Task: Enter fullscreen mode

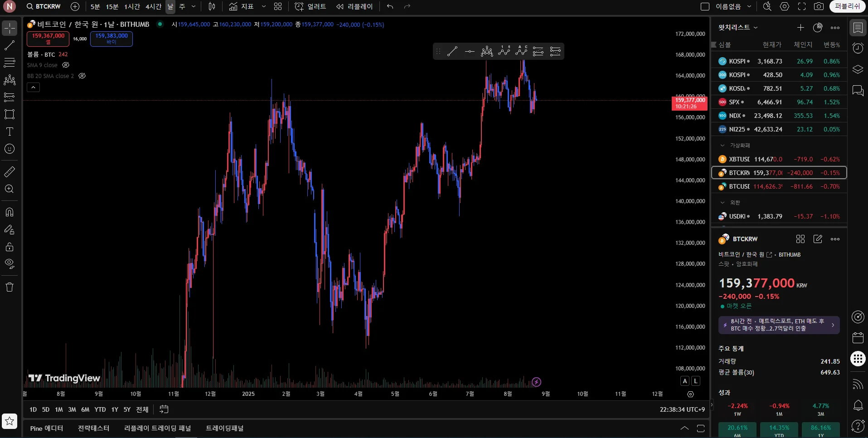Action: (x=802, y=6)
